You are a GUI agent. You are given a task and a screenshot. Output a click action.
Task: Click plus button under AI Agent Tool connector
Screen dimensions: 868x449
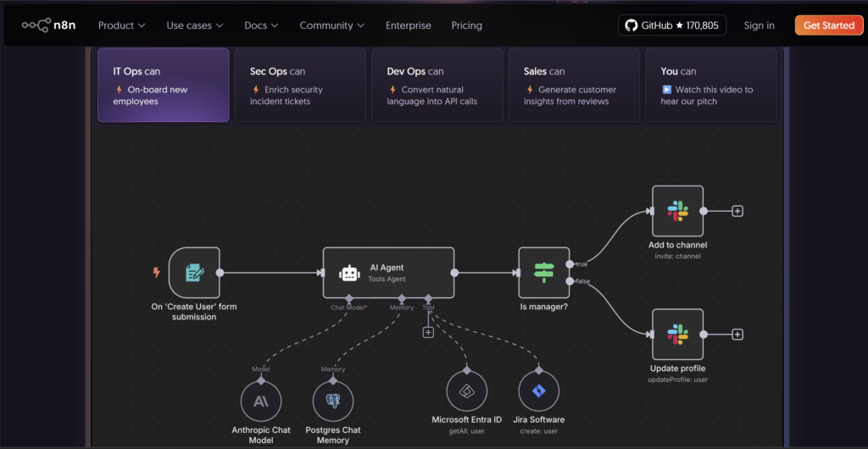[428, 332]
